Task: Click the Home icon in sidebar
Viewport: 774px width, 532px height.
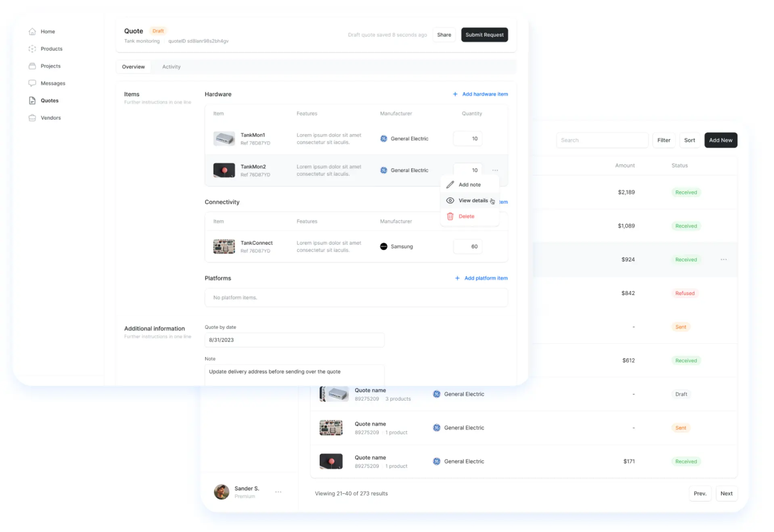Action: [x=32, y=31]
